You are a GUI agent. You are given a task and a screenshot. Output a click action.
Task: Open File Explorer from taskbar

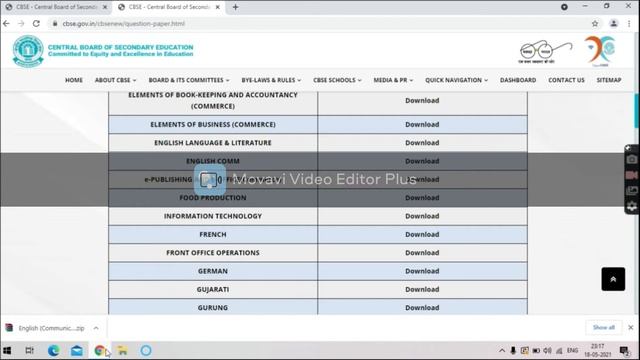(122, 351)
